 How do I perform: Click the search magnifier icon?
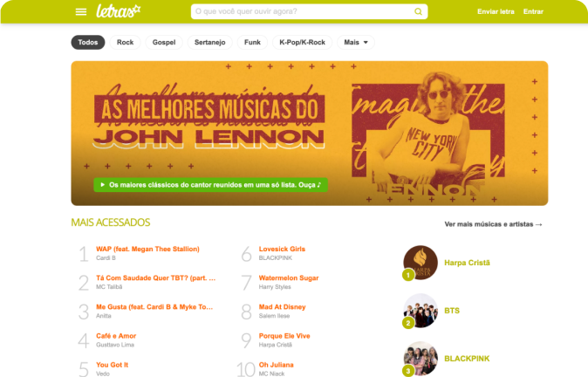click(418, 11)
